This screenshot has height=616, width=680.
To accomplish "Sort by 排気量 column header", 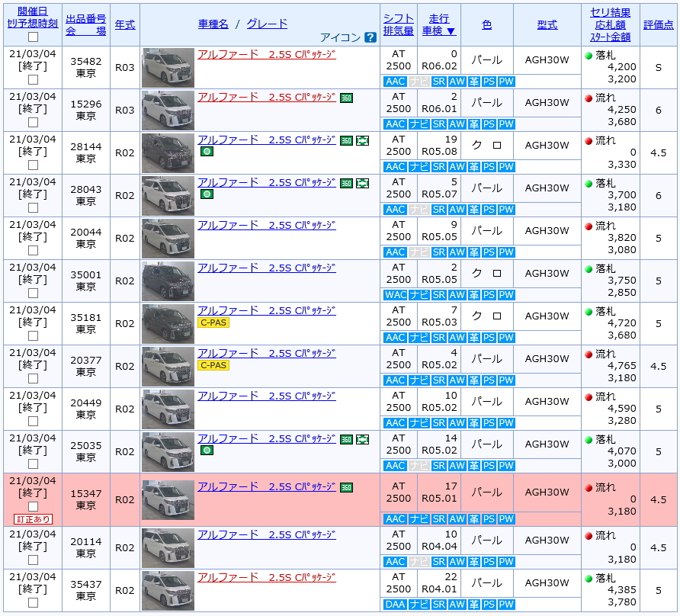I will tap(399, 30).
